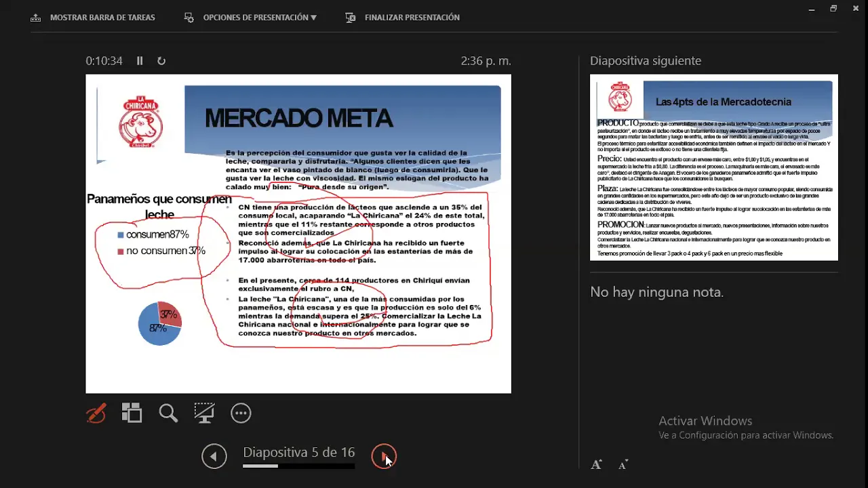This screenshot has width=868, height=488.
Task: Restore down the presenter view window
Action: (x=833, y=9)
